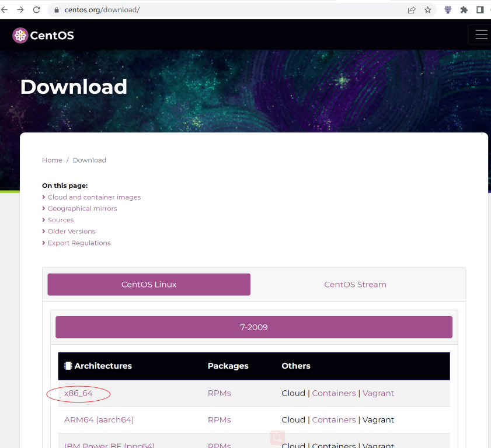
Task: Open the ARM64 (aarch64) link
Action: click(x=99, y=420)
